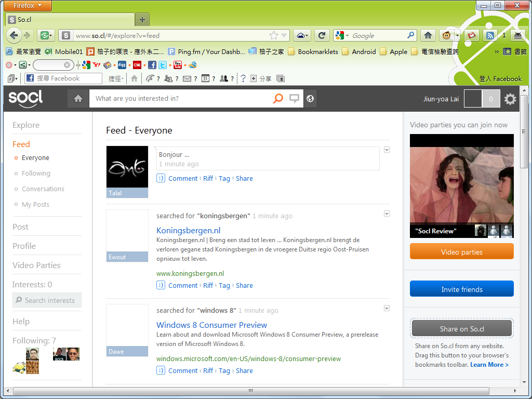This screenshot has width=532, height=399.
Task: Click the digg toolbar icon
Action: point(122,65)
